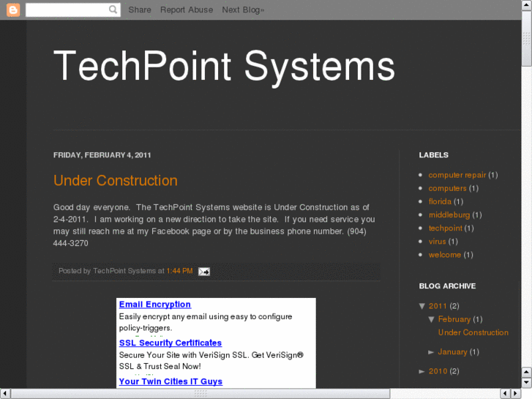Viewport: 532px width, 399px height.
Task: Click Share in the navbar
Action: [x=140, y=10]
